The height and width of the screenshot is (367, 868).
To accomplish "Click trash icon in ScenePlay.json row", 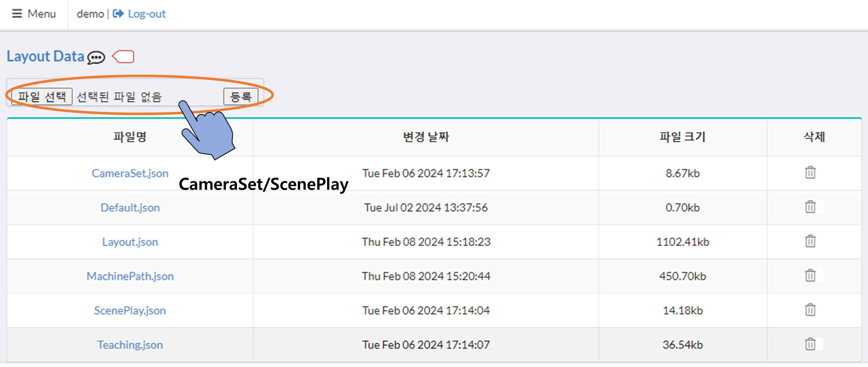I will [810, 310].
